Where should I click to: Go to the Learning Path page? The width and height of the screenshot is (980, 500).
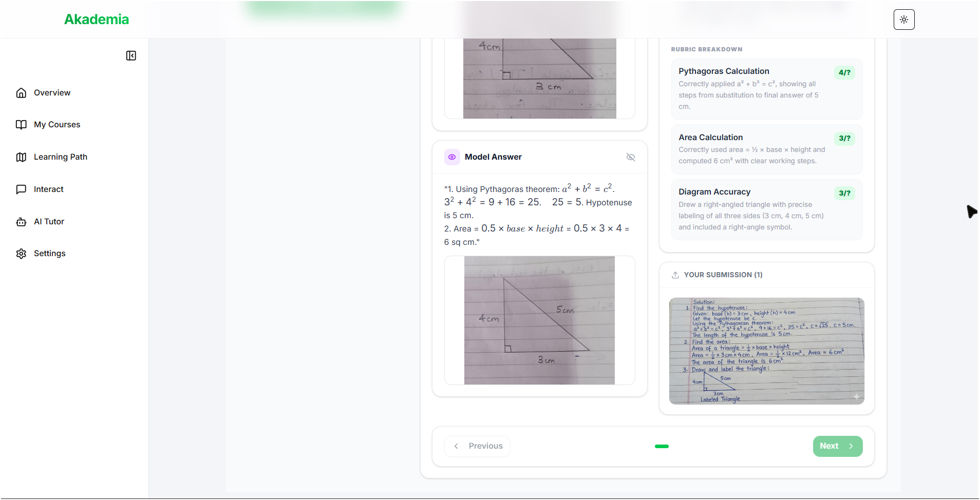[61, 157]
